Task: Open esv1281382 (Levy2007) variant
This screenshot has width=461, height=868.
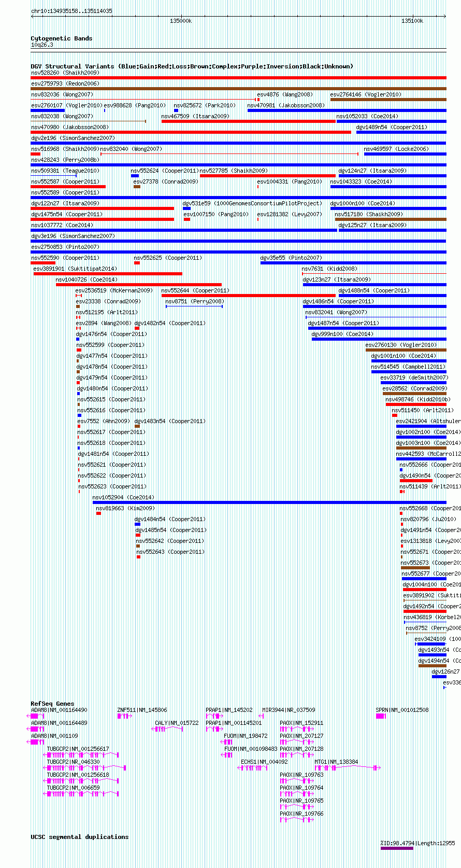Action: tap(290, 214)
